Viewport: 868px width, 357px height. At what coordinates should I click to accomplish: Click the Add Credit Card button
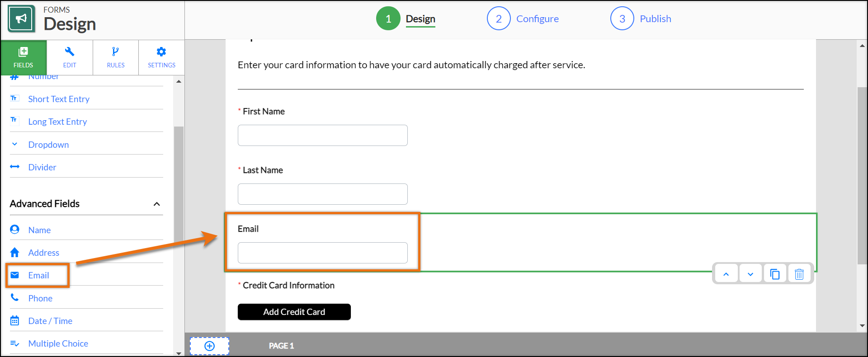tap(294, 312)
